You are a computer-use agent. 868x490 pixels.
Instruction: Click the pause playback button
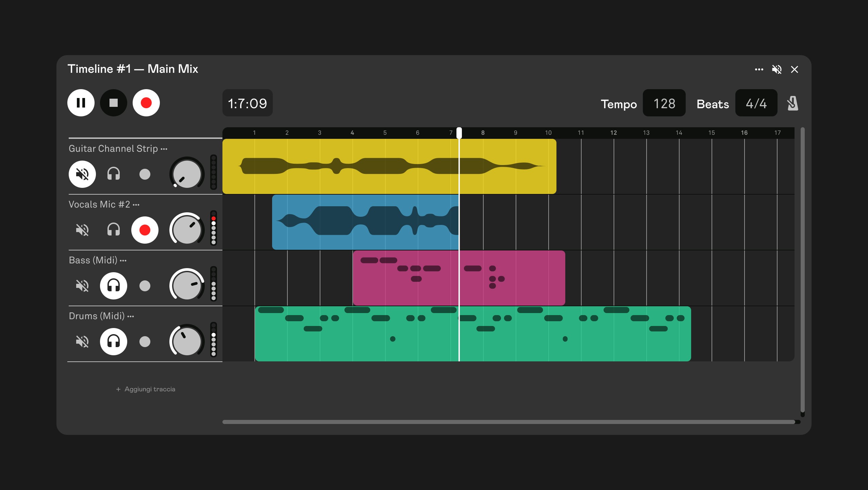click(81, 103)
